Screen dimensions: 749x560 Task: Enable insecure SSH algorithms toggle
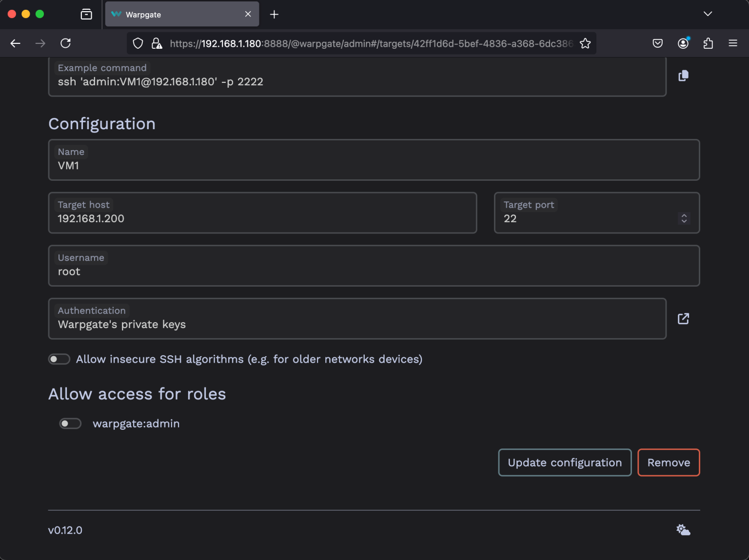[59, 359]
